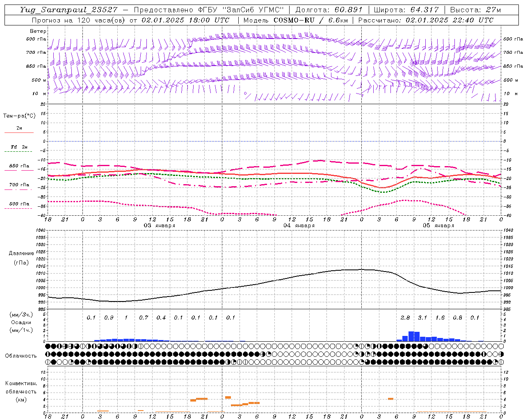Screen dimensions: 525x420
Task: Click the 'Облачность' cloudiness label
Action: click(21, 356)
